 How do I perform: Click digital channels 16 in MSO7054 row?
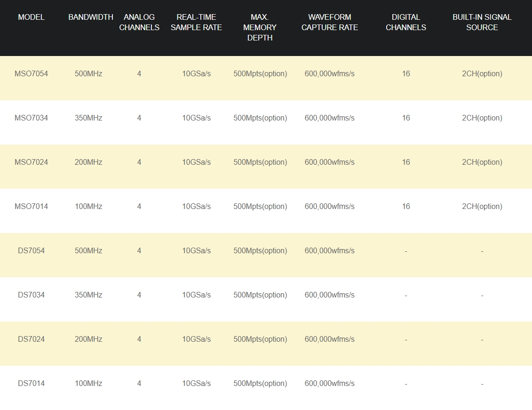406,73
